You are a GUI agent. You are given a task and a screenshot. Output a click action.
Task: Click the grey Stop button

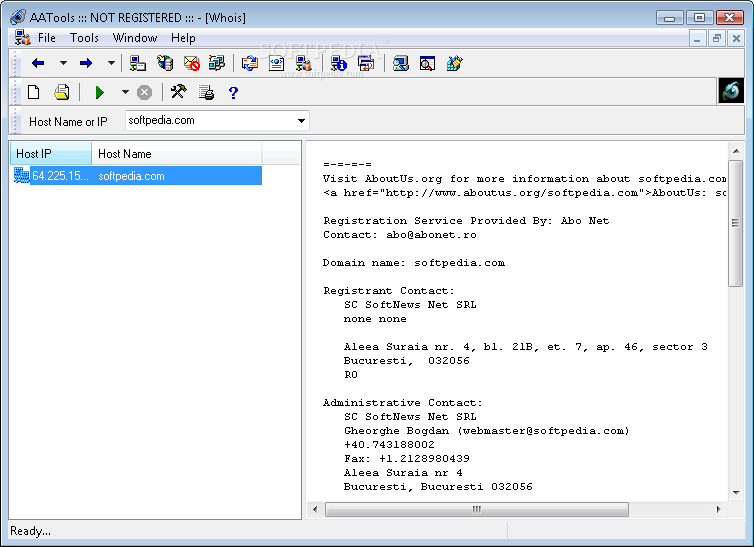(144, 92)
